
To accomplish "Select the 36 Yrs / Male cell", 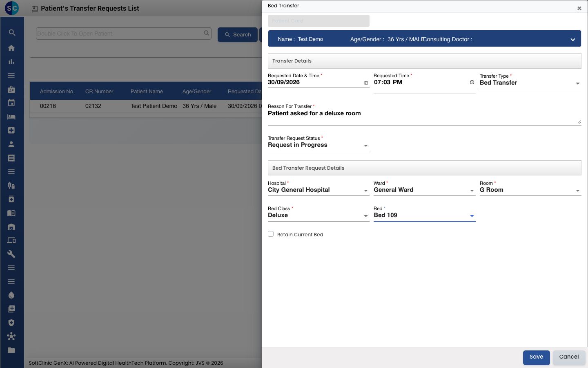I will pos(200,106).
